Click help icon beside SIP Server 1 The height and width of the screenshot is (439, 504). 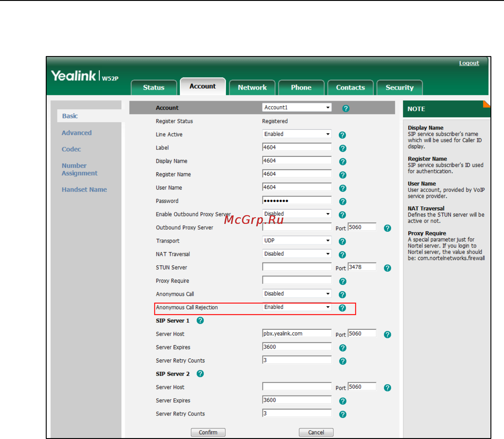(x=200, y=320)
